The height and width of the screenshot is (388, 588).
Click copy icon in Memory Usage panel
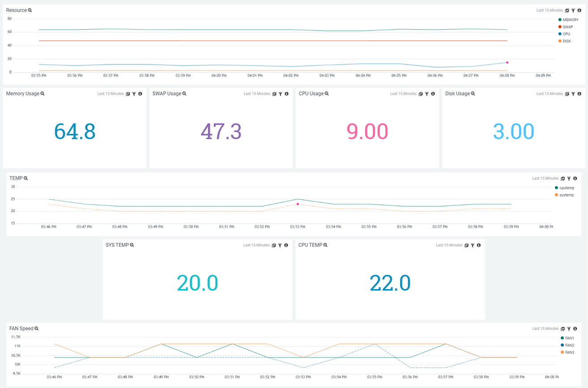pos(128,94)
